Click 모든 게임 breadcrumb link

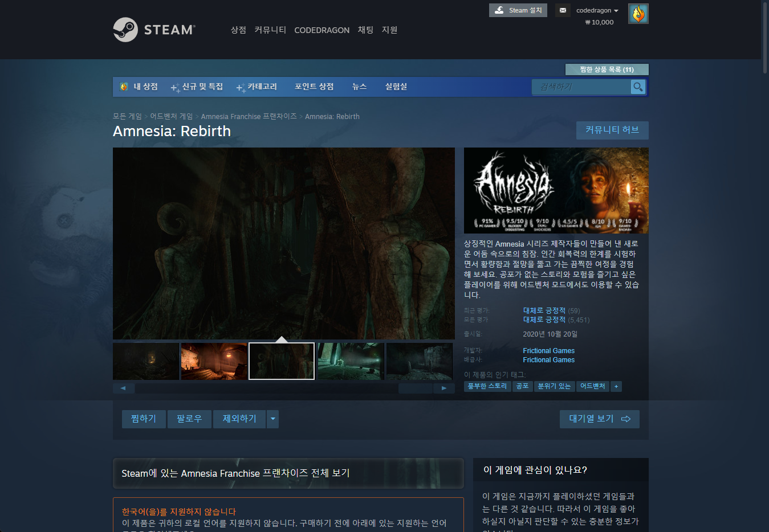127,116
